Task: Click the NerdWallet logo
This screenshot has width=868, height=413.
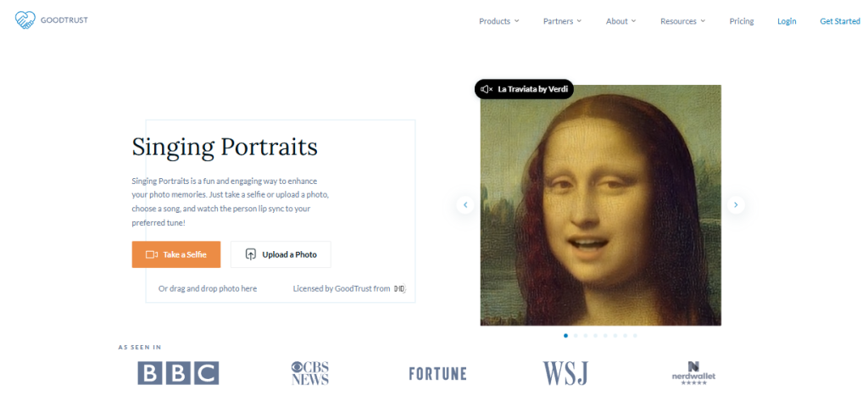Action: 693,373
